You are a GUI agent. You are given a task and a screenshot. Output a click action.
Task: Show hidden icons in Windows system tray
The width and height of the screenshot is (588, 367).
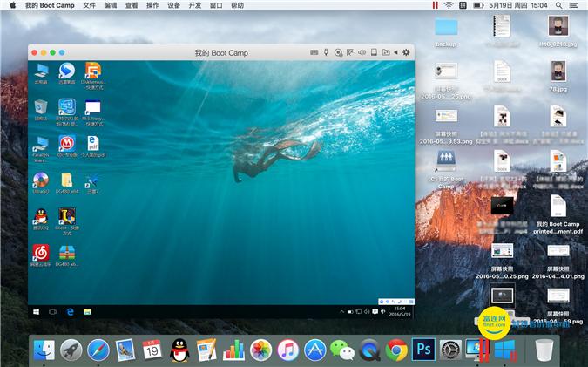(x=341, y=311)
